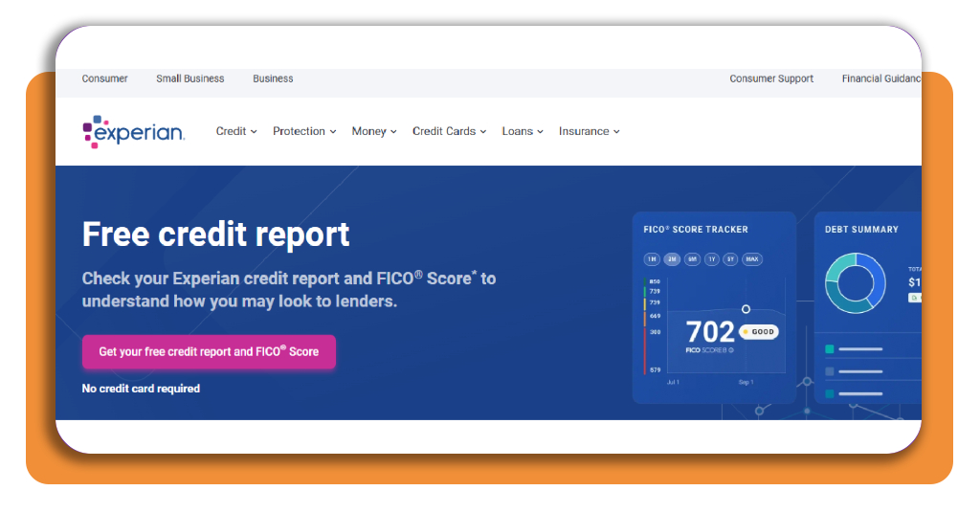This screenshot has height=513, width=980.
Task: Click the GOOD score rating badge
Action: [759, 332]
